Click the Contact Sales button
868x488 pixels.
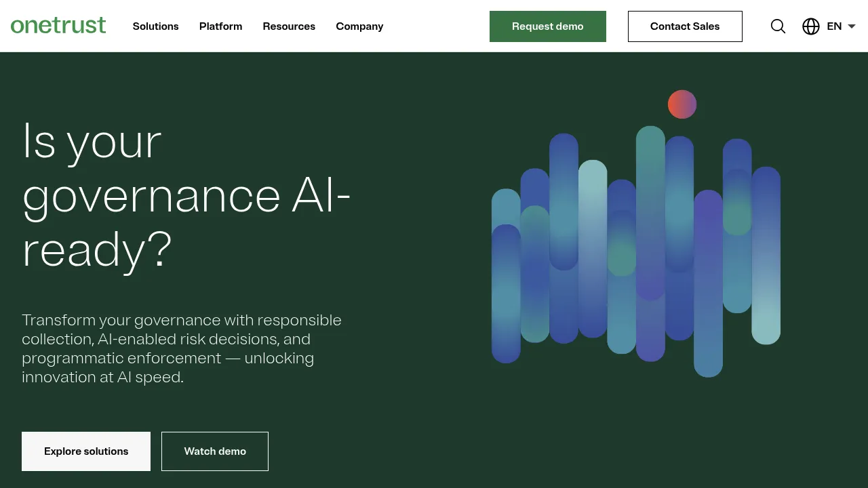685,26
